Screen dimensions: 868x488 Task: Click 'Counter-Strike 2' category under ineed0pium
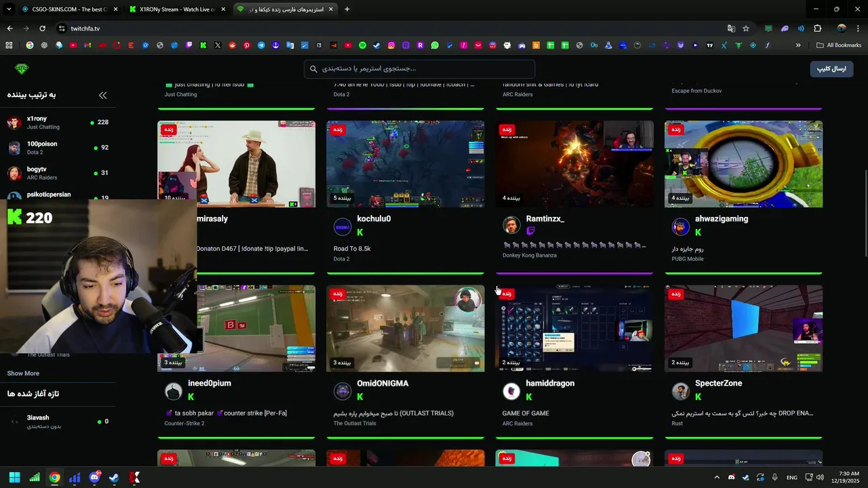point(186,424)
